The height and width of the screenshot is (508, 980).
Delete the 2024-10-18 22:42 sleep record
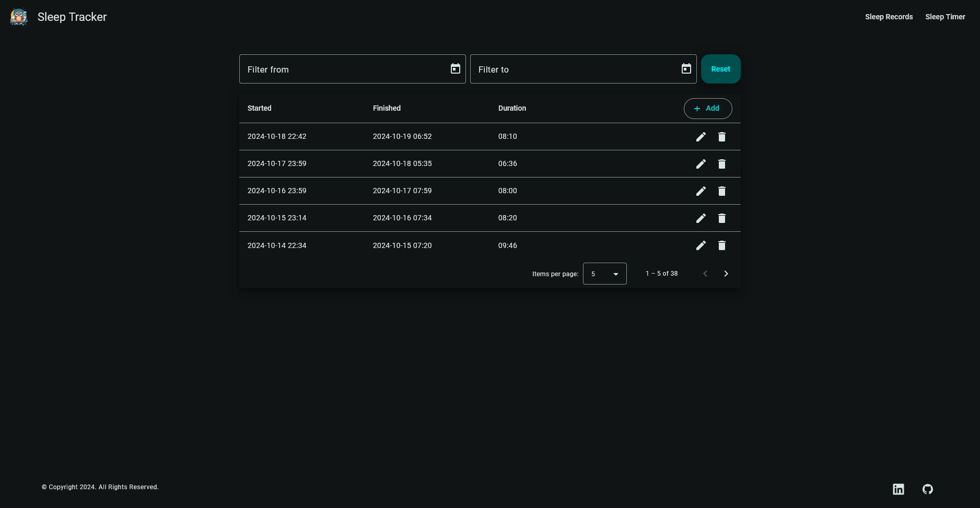[x=721, y=137]
